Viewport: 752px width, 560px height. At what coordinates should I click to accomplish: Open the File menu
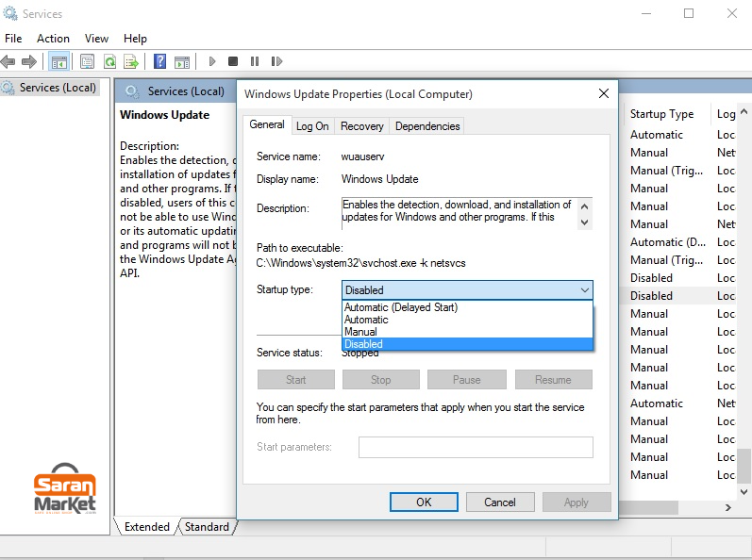(13, 39)
